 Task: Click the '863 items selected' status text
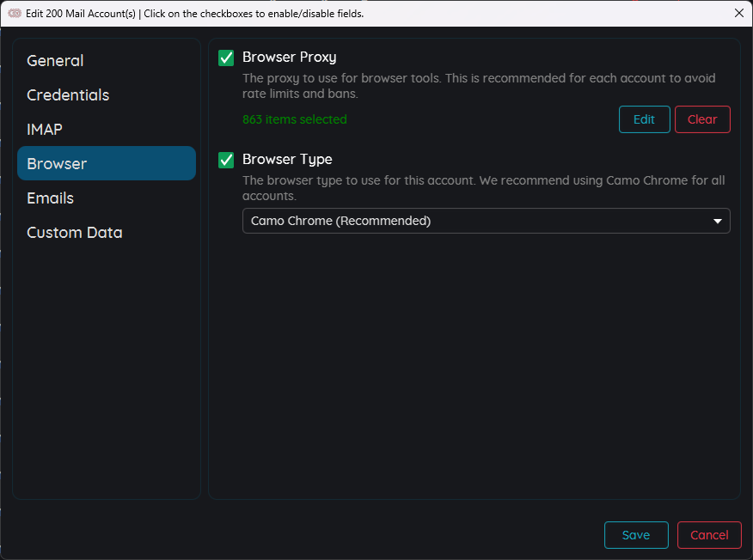pos(295,119)
